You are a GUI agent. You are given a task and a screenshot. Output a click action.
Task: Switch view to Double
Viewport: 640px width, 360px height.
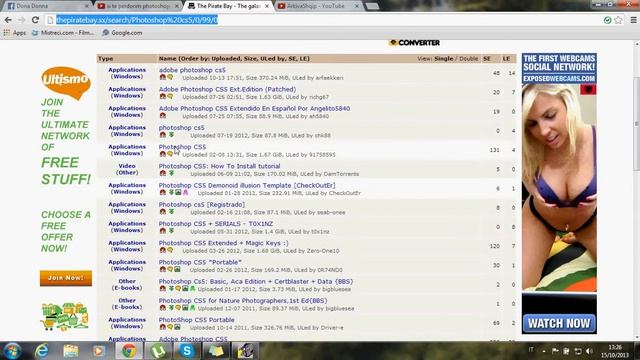[469, 58]
